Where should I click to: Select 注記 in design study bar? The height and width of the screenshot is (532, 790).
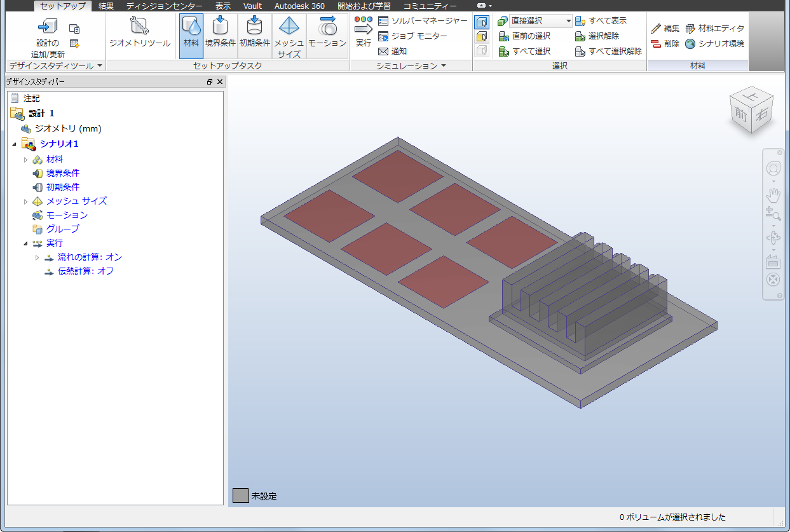[x=25, y=99]
